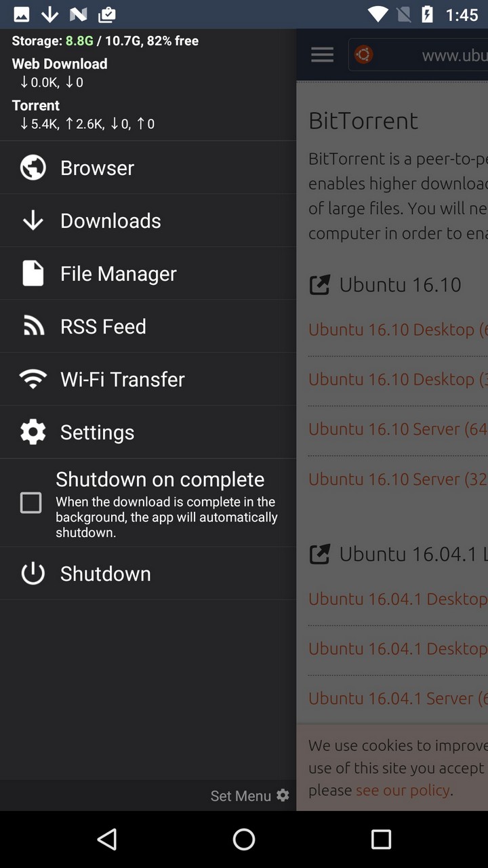Open the File Manager document icon

point(33,273)
